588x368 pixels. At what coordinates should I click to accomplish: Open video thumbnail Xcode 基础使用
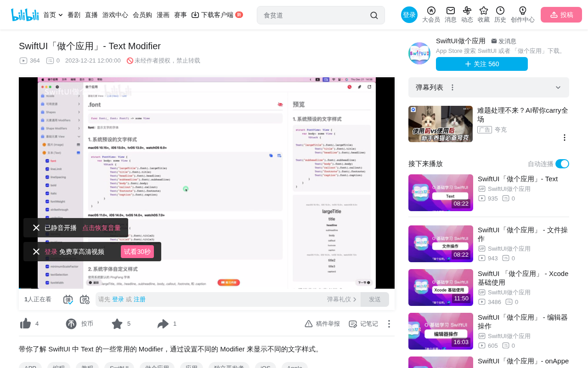(x=441, y=287)
